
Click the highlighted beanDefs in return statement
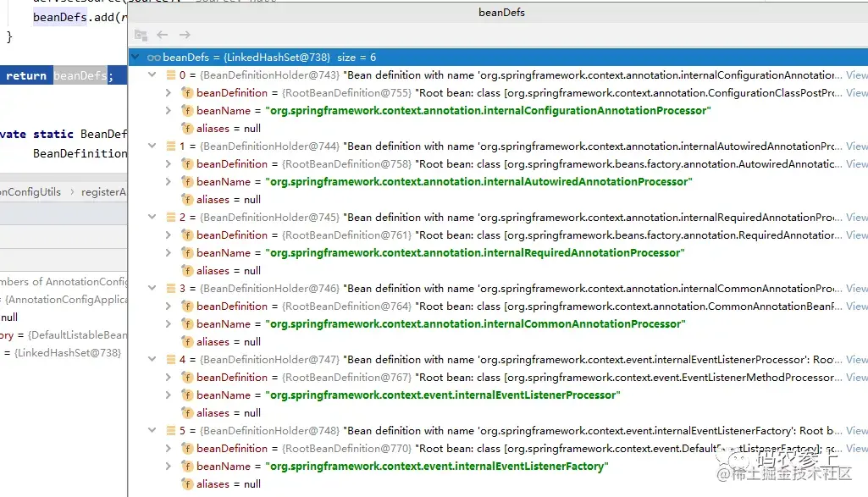(80, 76)
